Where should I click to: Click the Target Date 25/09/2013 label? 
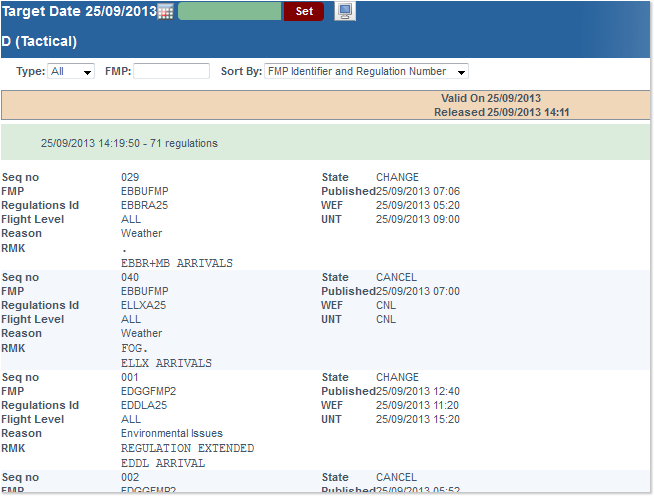click(79, 11)
